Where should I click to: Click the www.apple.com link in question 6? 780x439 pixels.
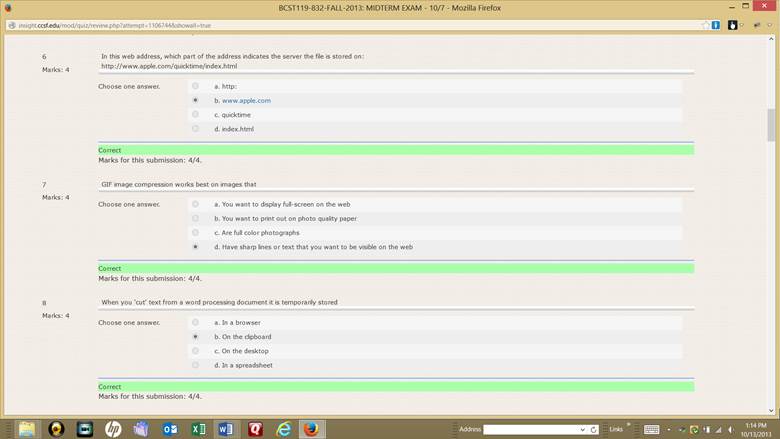[x=246, y=100]
